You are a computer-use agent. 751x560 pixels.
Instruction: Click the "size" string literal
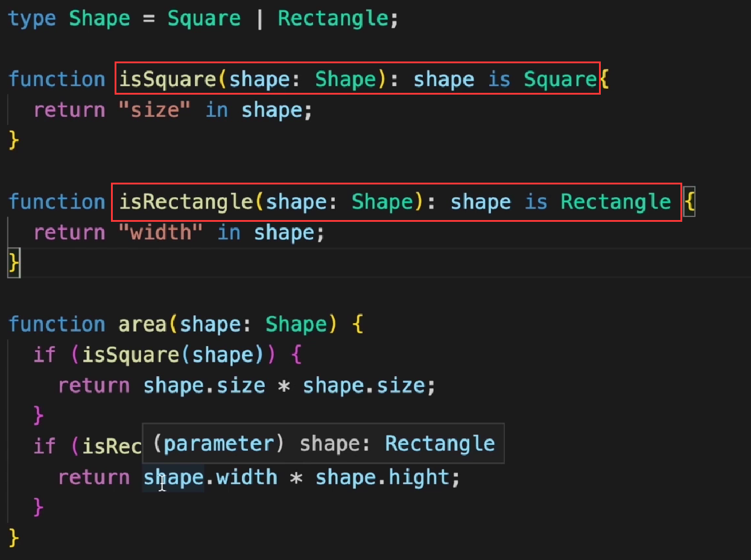(x=156, y=110)
